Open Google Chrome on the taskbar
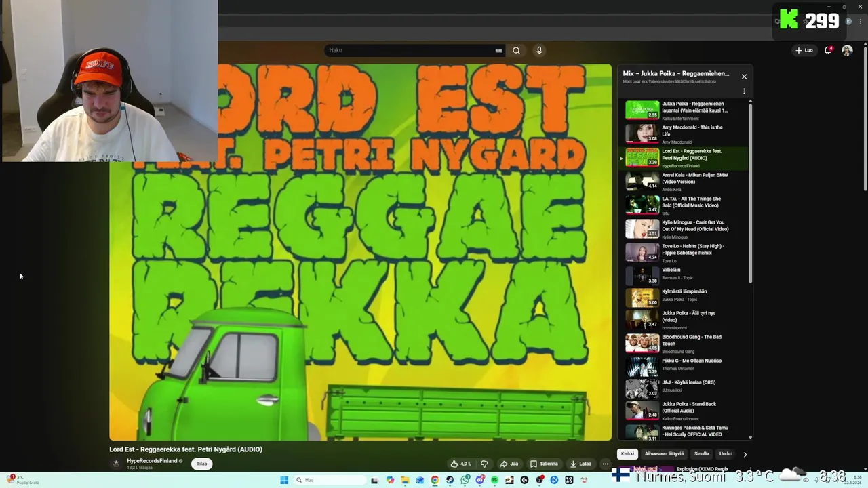868x488 pixels. (435, 480)
